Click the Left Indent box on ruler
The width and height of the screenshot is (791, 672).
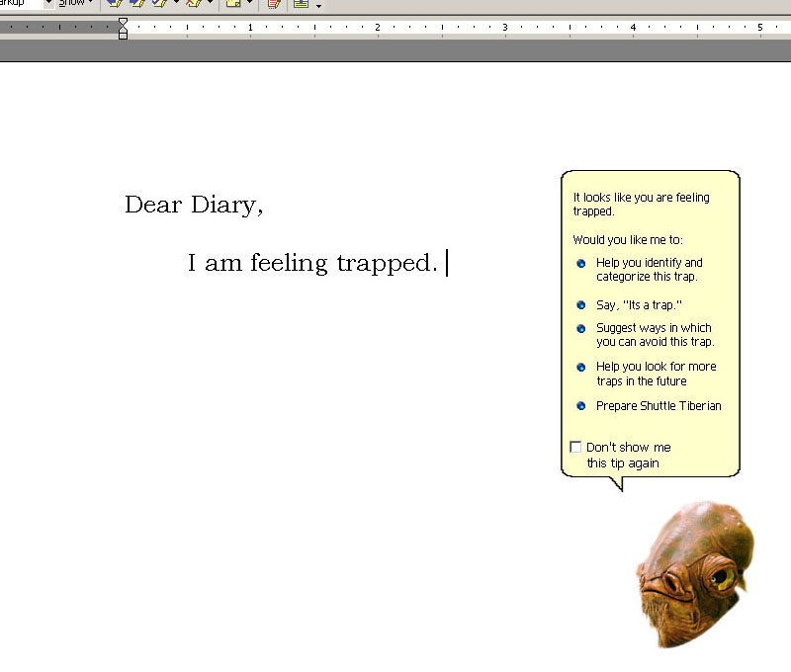click(123, 36)
